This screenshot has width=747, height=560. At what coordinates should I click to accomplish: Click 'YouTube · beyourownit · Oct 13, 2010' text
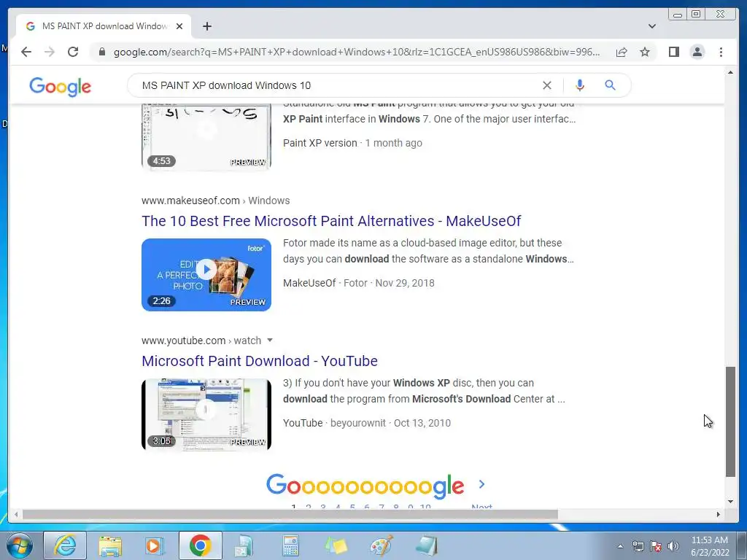coord(367,423)
